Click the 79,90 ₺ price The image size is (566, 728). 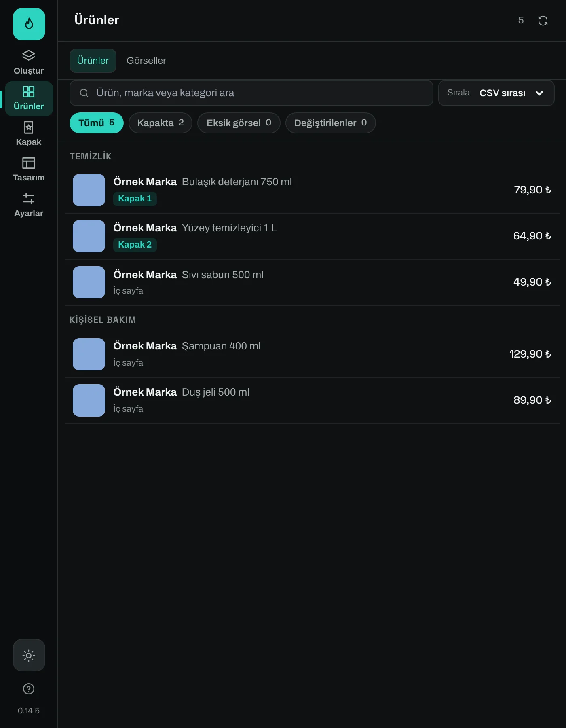click(x=532, y=190)
